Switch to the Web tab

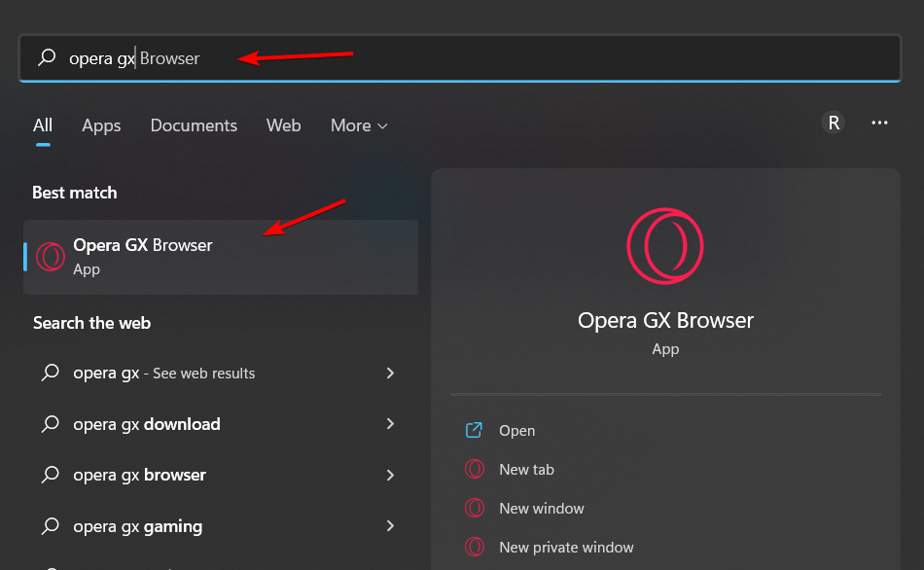click(283, 125)
